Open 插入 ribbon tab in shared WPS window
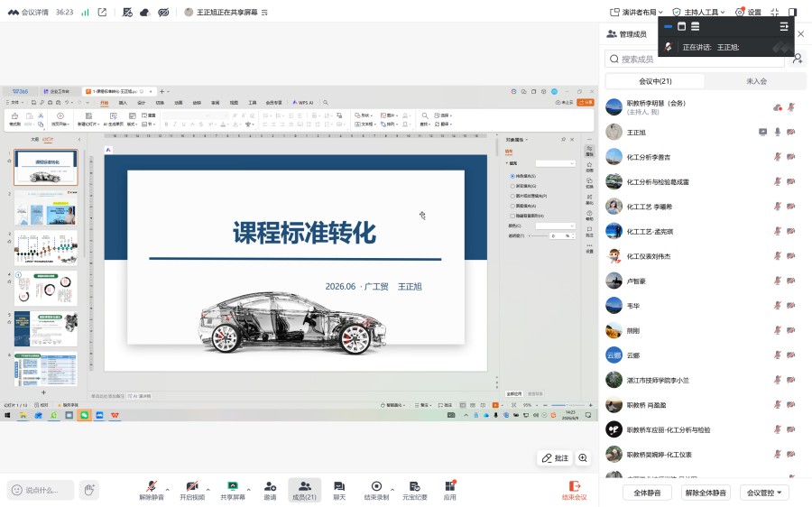Viewport: 812px width, 507px height. pyautogui.click(x=123, y=103)
